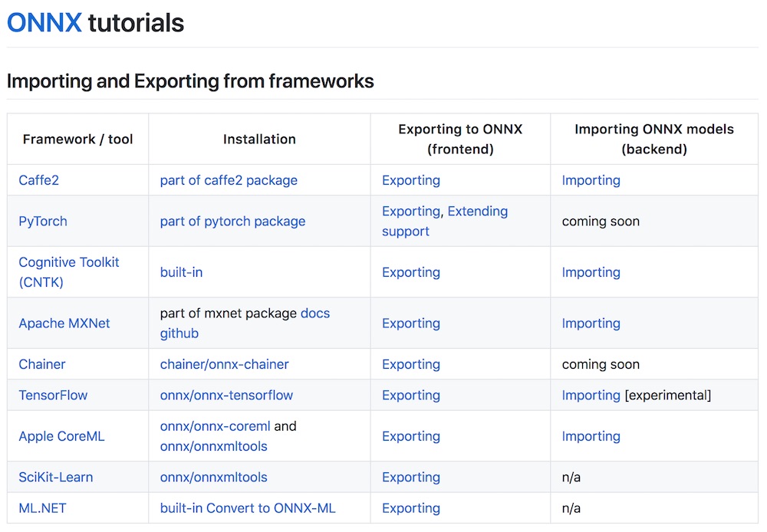Open 'built-in Convert to ONNX-ML' link

pos(248,508)
